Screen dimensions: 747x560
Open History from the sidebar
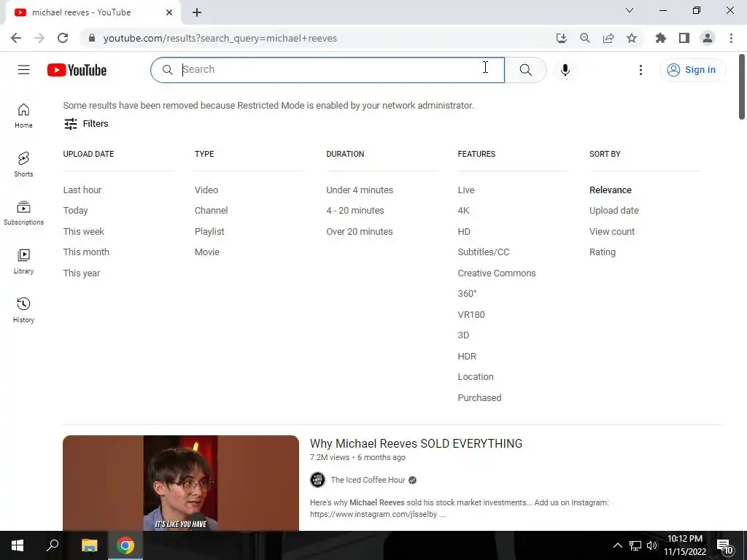[23, 311]
